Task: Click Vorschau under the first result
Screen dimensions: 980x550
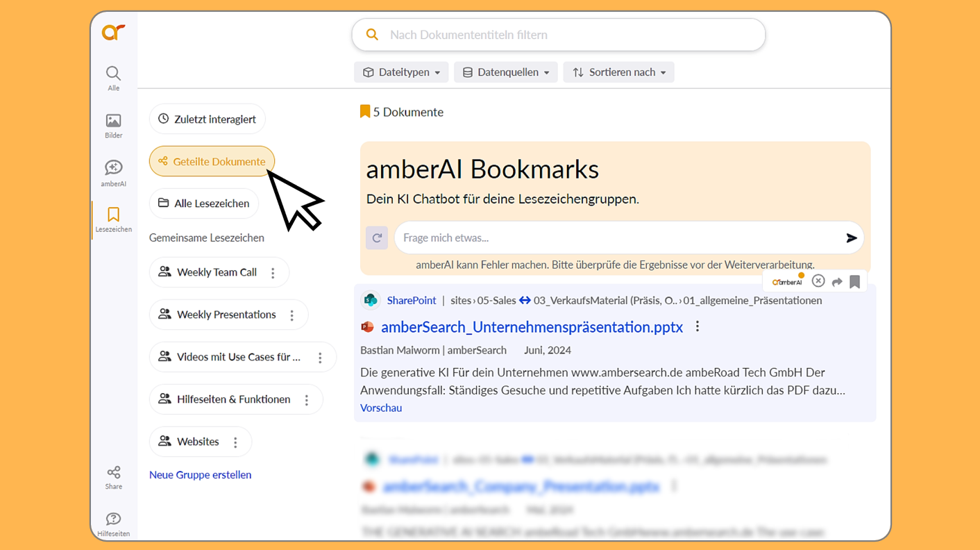Action: (381, 408)
